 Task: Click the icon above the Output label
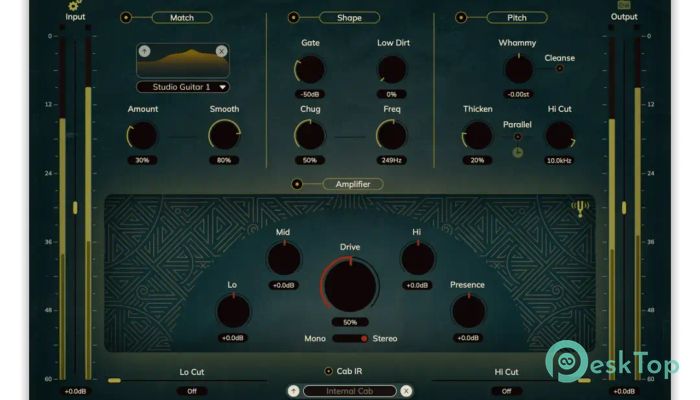pyautogui.click(x=624, y=5)
